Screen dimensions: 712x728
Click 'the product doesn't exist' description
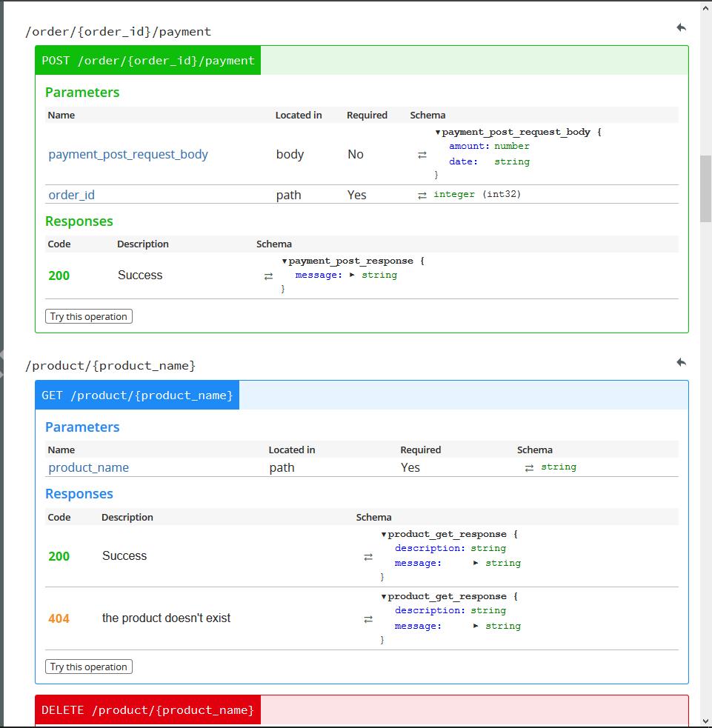tap(166, 618)
